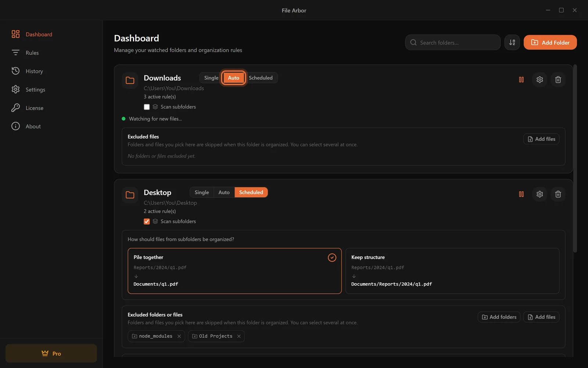Open the Dashboard sidebar item

pyautogui.click(x=51, y=34)
